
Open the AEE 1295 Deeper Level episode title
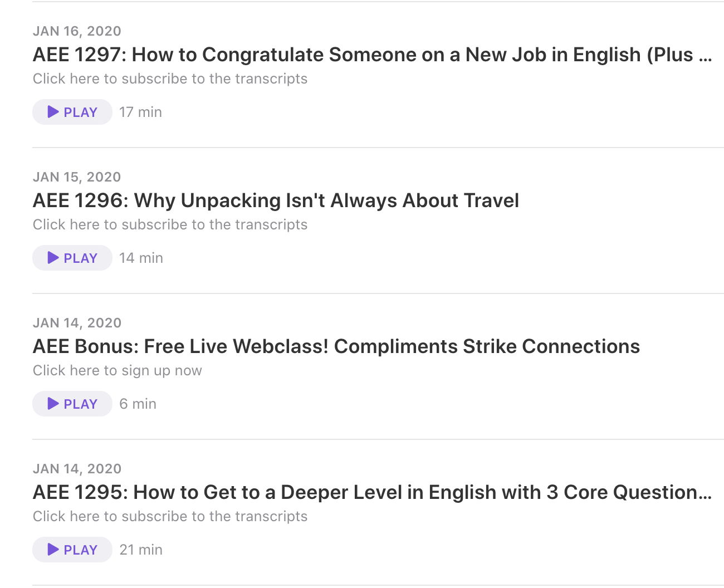click(x=372, y=492)
